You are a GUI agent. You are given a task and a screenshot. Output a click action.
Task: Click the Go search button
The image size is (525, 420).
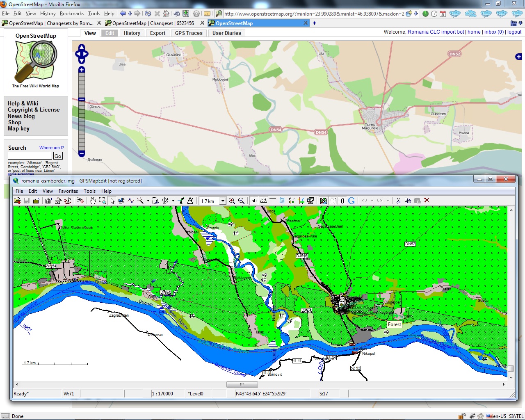[x=58, y=156]
